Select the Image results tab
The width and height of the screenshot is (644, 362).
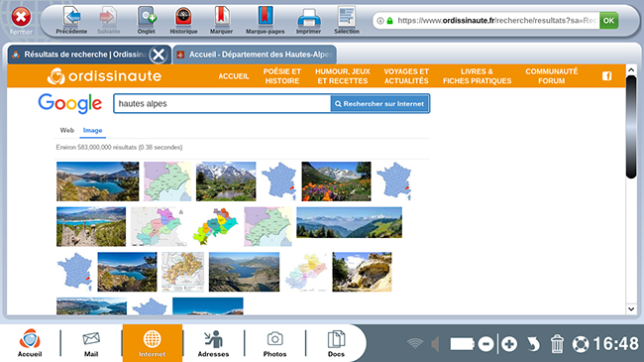92,130
